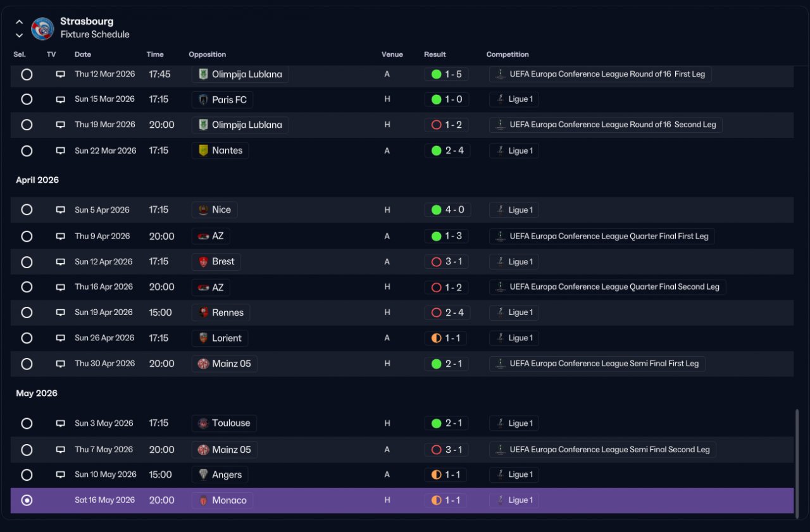Click the Result column header
The image size is (810, 532).
coord(435,54)
